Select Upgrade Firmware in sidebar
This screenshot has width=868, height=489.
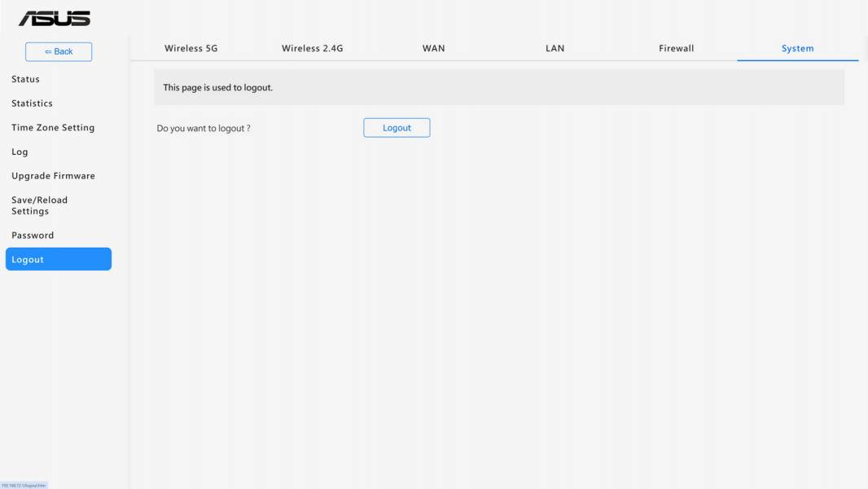[53, 176]
